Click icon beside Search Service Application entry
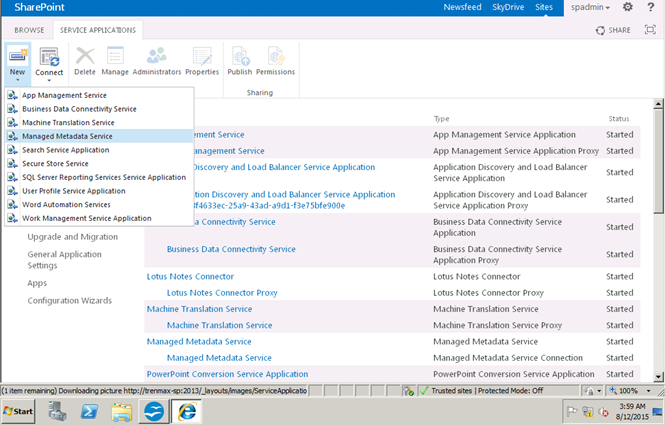665x425 pixels. point(13,150)
